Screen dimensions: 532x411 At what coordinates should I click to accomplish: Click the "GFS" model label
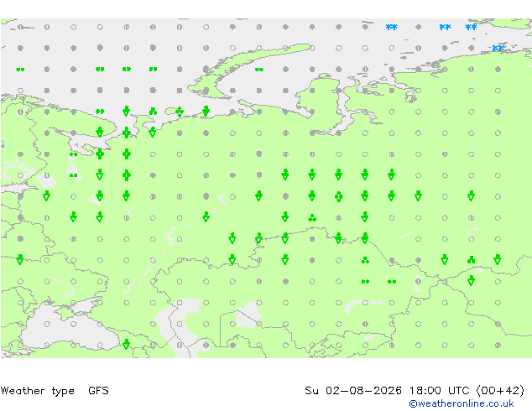98,391
